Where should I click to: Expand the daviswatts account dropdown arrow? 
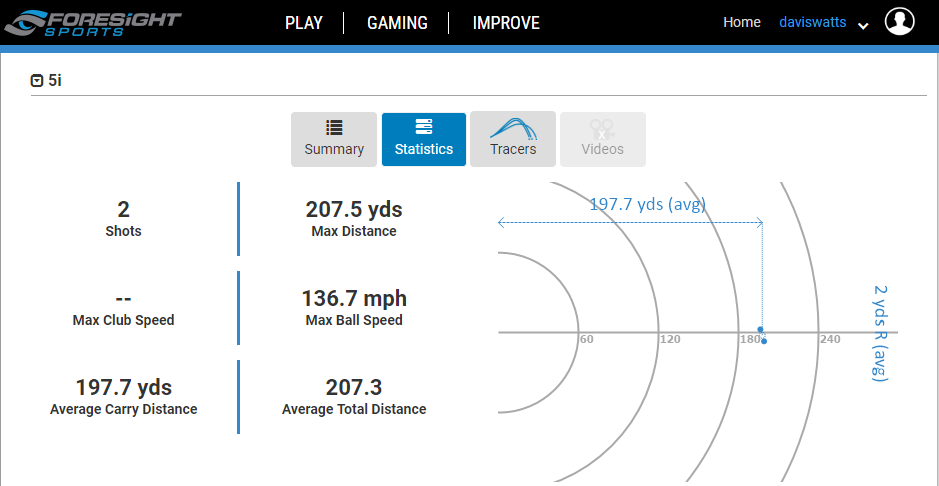pyautogui.click(x=863, y=26)
